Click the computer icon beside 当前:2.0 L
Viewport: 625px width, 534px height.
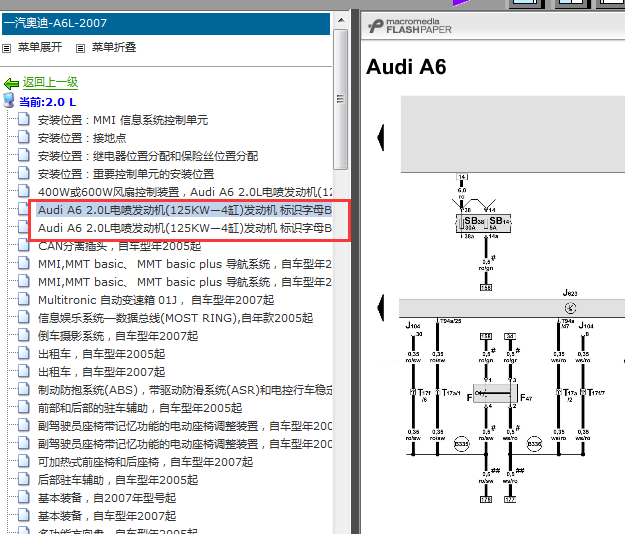9,101
